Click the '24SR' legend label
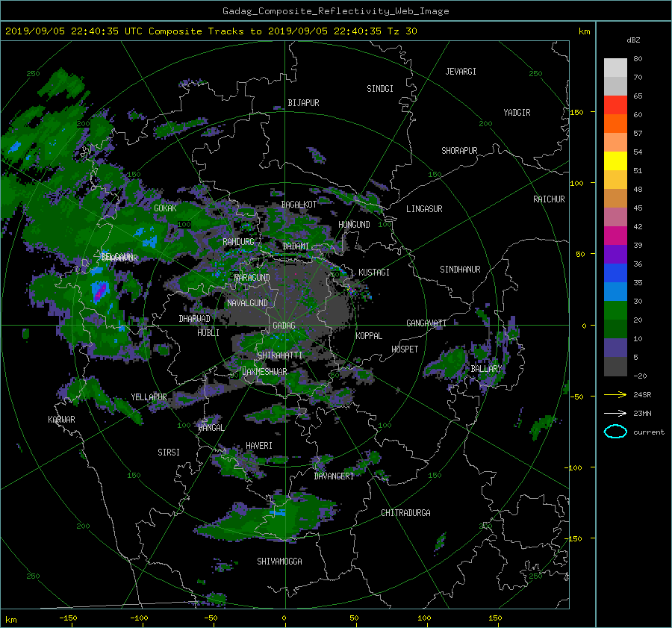 click(642, 394)
